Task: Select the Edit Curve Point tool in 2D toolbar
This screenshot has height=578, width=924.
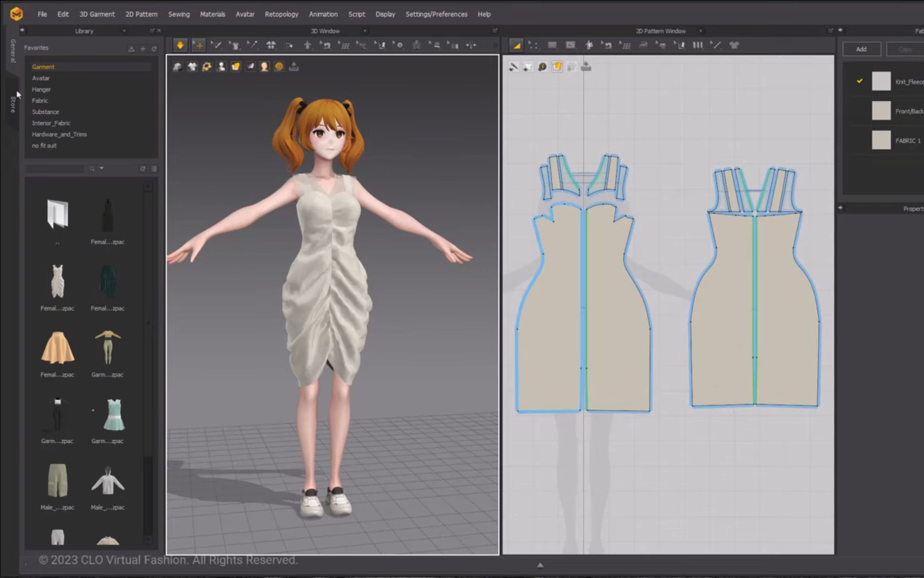Action: (x=533, y=45)
